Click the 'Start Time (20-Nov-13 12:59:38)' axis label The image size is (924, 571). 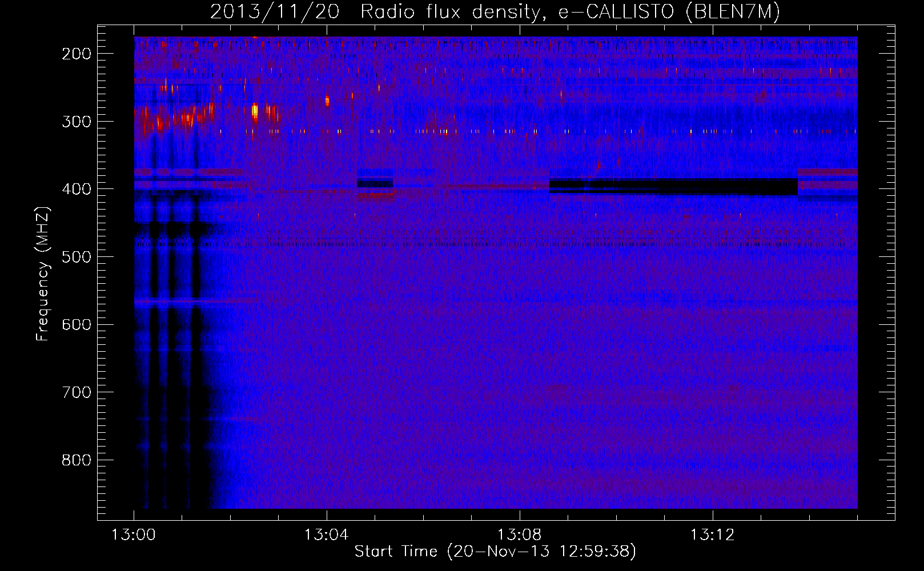(x=495, y=552)
